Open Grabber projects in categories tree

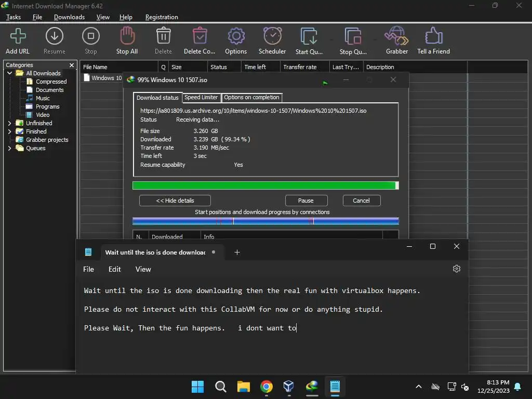click(47, 140)
